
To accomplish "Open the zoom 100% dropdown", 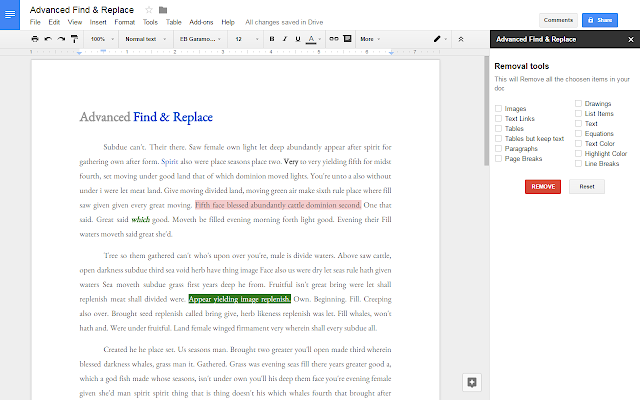I will [101, 39].
